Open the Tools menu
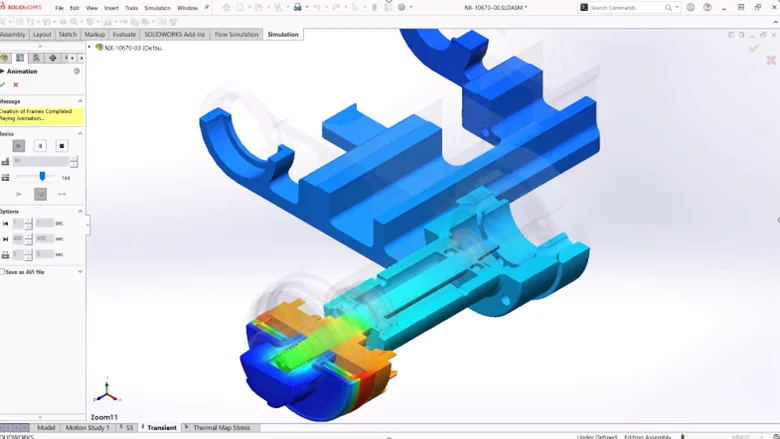780x439 pixels. (131, 8)
